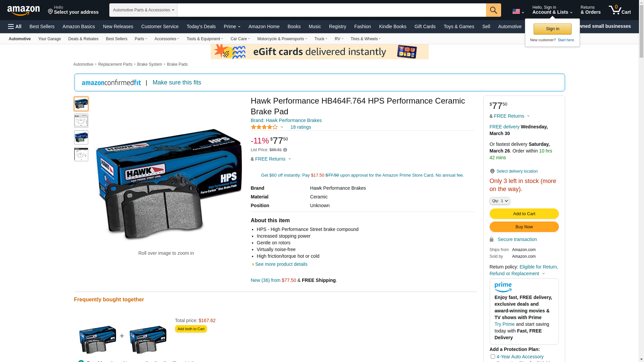Click the List Price info icon

click(x=285, y=150)
